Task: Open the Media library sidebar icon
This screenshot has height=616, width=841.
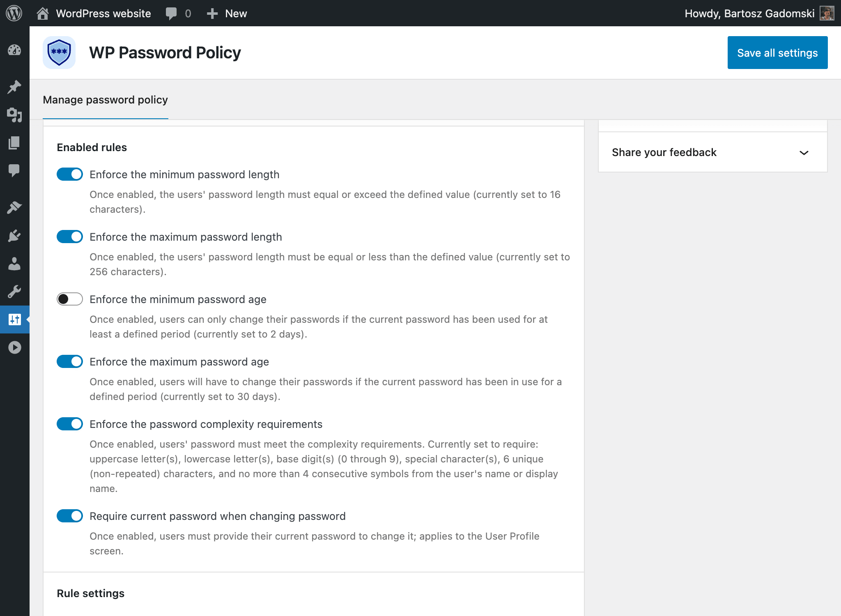Action: coord(14,115)
